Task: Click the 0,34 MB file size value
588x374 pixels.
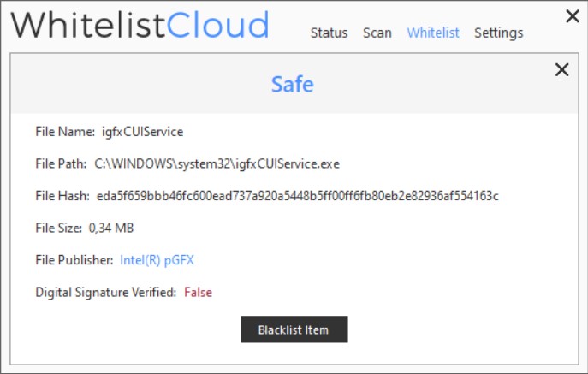Action: [111, 228]
